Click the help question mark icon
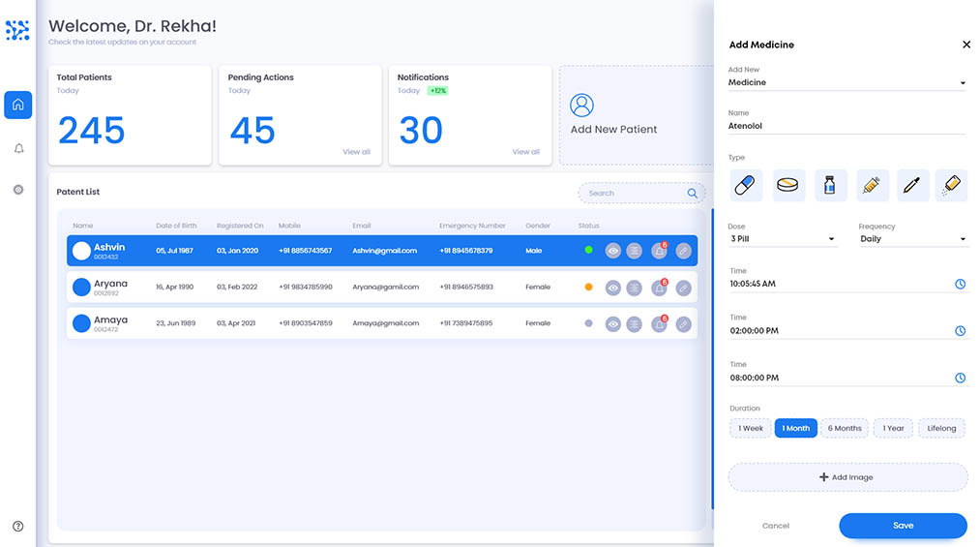980x547 pixels. 18,527
